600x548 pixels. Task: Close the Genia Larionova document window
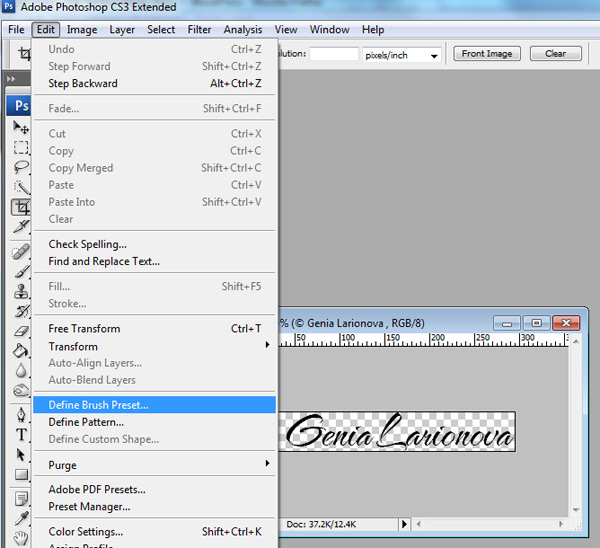click(x=566, y=323)
